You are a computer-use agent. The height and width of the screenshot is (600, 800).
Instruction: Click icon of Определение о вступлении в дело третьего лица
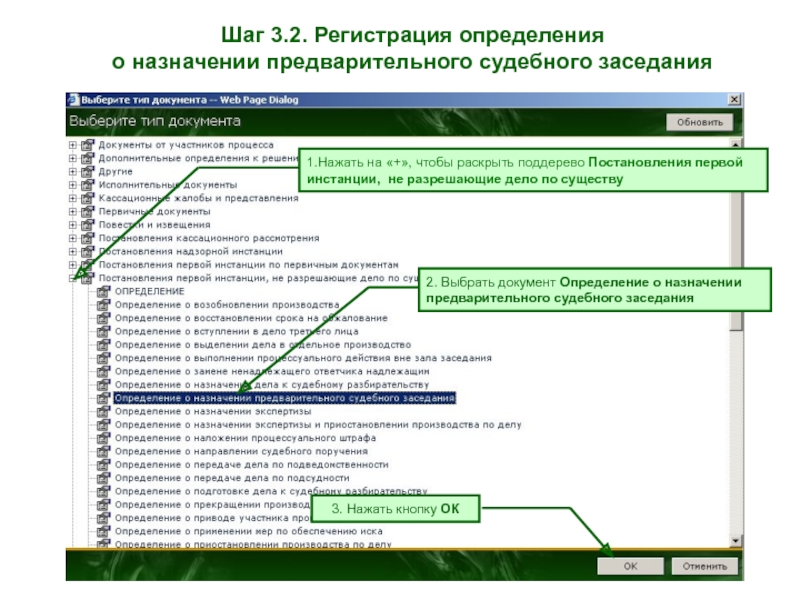(104, 331)
